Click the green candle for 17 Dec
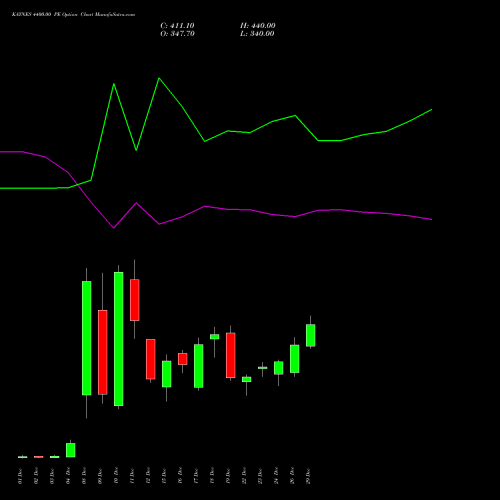 (x=199, y=366)
